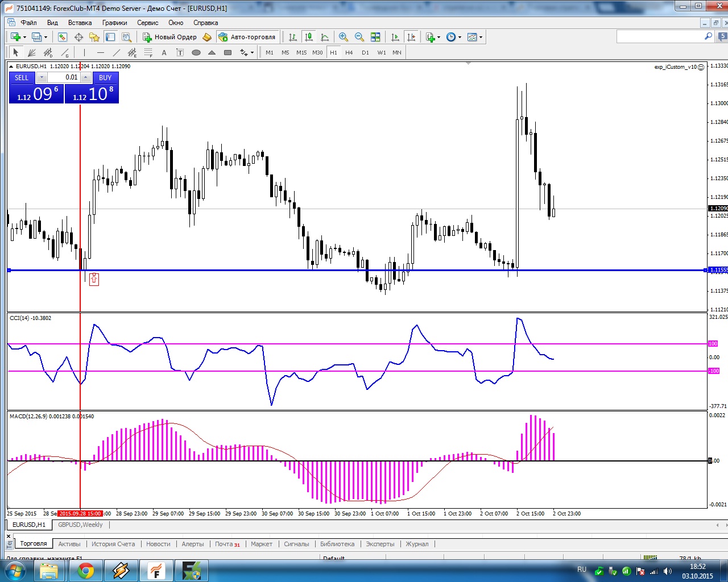Draw an ellipse shape
The image size is (728, 582).
[196, 52]
